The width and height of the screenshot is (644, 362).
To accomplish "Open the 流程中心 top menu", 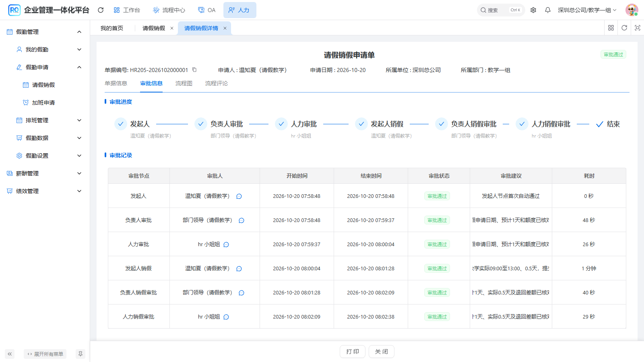I will [x=169, y=10].
